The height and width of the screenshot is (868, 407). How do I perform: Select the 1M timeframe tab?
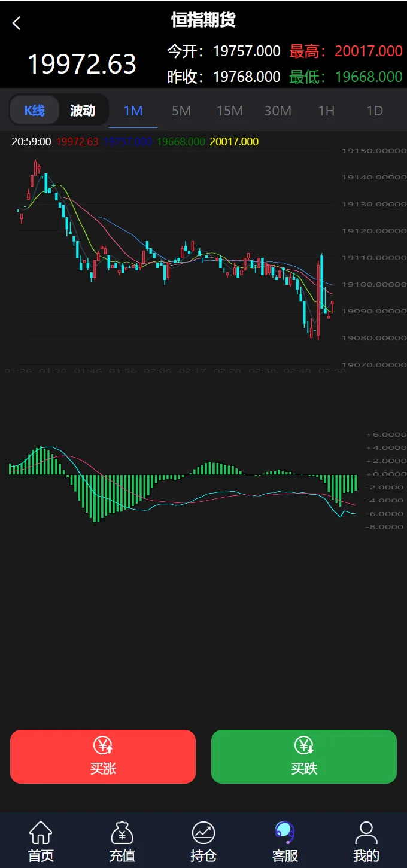coord(133,111)
